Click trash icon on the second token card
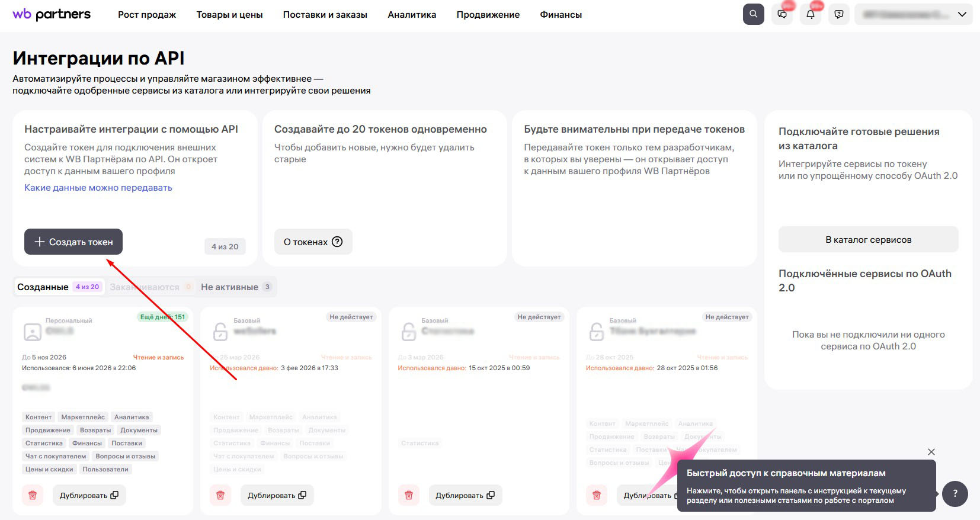The width and height of the screenshot is (980, 520). click(220, 495)
